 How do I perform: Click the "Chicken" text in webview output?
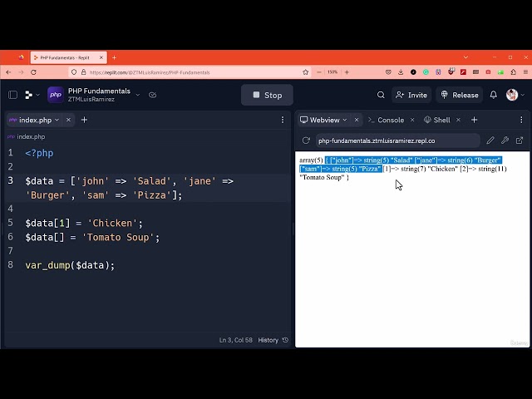(443, 169)
